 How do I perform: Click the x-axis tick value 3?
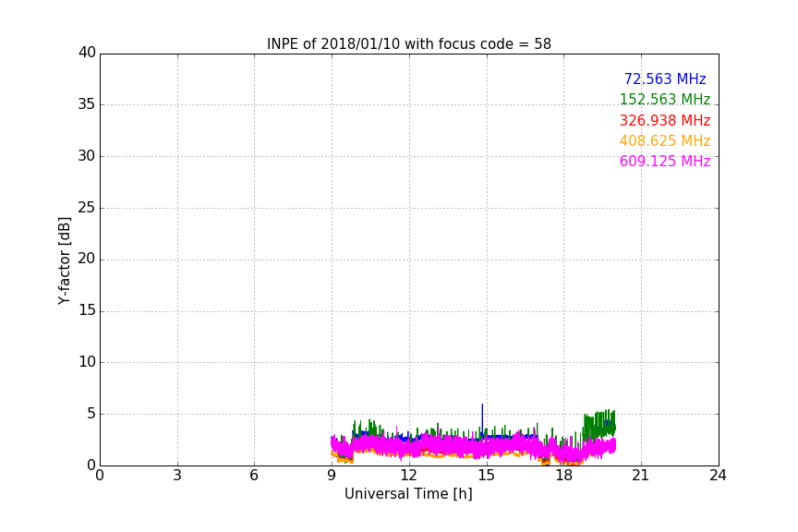pos(177,476)
